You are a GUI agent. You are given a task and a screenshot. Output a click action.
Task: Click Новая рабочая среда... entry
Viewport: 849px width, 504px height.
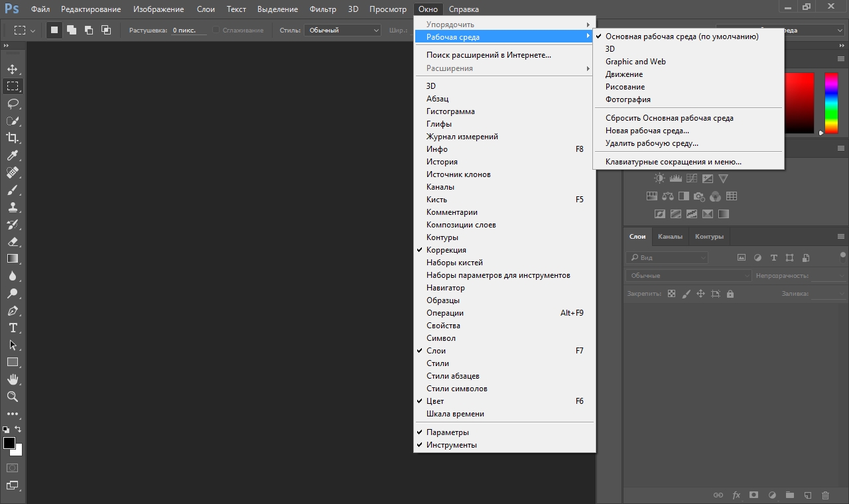[647, 131]
